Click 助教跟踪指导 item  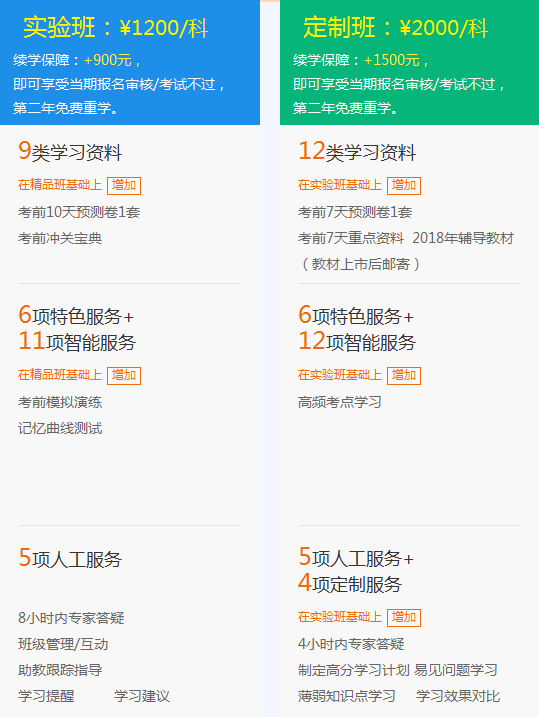60,670
